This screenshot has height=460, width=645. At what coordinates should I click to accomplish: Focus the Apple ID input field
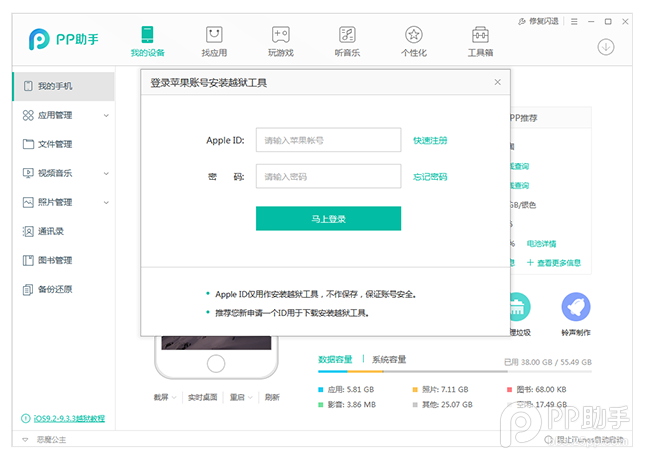pyautogui.click(x=328, y=140)
